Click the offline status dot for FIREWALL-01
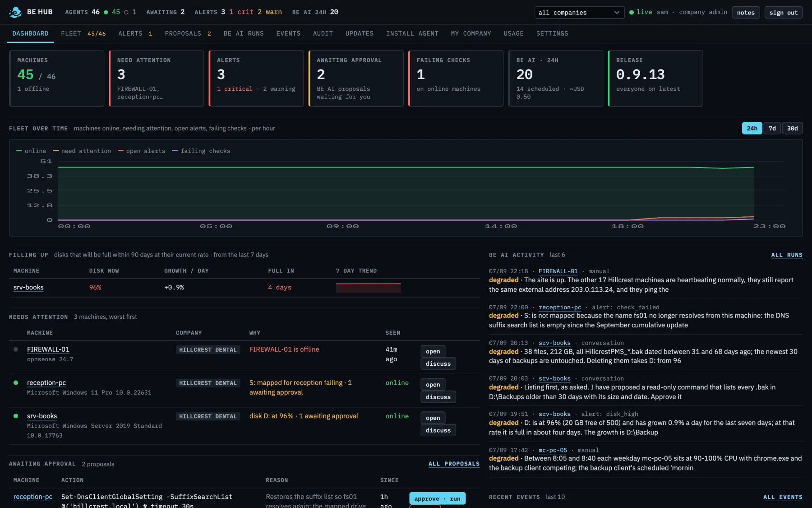Image resolution: width=812 pixels, height=508 pixels. [16, 349]
